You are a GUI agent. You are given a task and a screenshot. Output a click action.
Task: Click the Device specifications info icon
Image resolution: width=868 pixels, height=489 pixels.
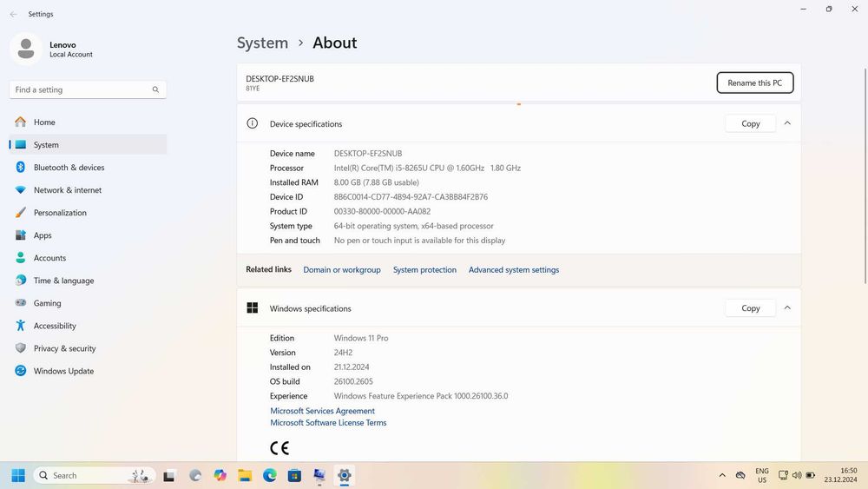pyautogui.click(x=252, y=123)
